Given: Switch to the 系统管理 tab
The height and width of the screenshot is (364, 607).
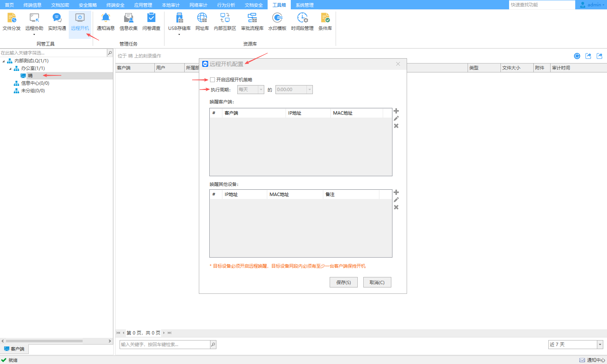Looking at the screenshot, I should click(305, 5).
